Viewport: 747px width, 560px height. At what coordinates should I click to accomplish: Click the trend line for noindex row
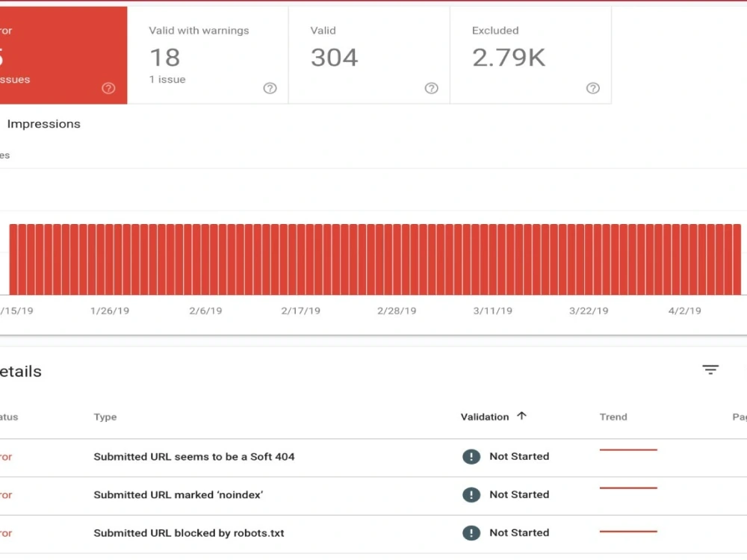pyautogui.click(x=628, y=488)
